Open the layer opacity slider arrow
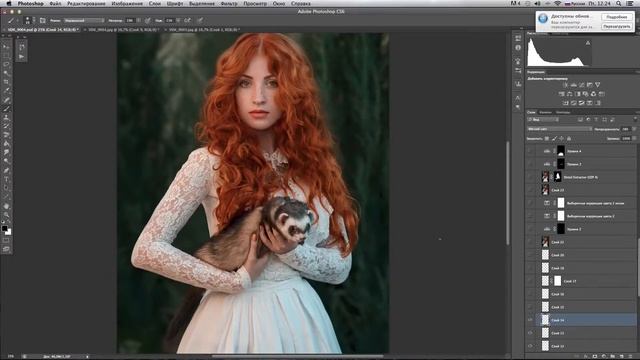 click(x=634, y=129)
